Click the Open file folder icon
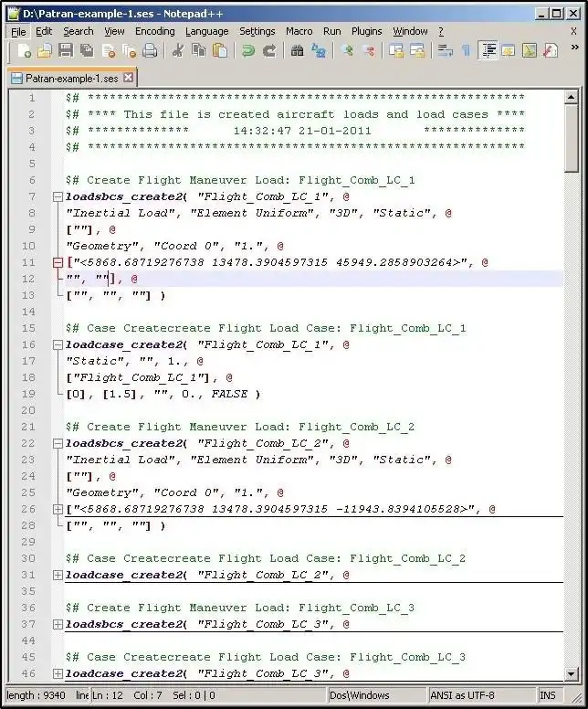Screen dimensions: 588x709 pos(45,50)
